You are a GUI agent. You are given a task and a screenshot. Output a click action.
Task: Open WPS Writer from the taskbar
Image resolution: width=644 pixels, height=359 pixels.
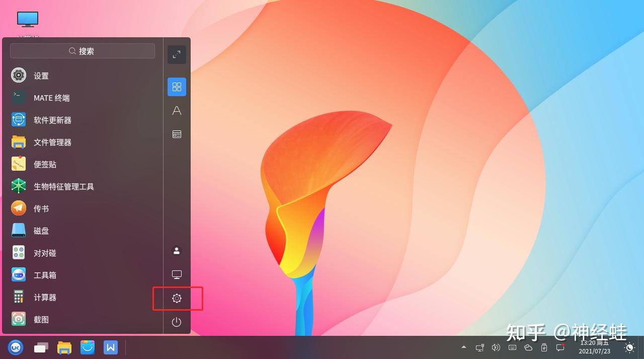(x=111, y=347)
